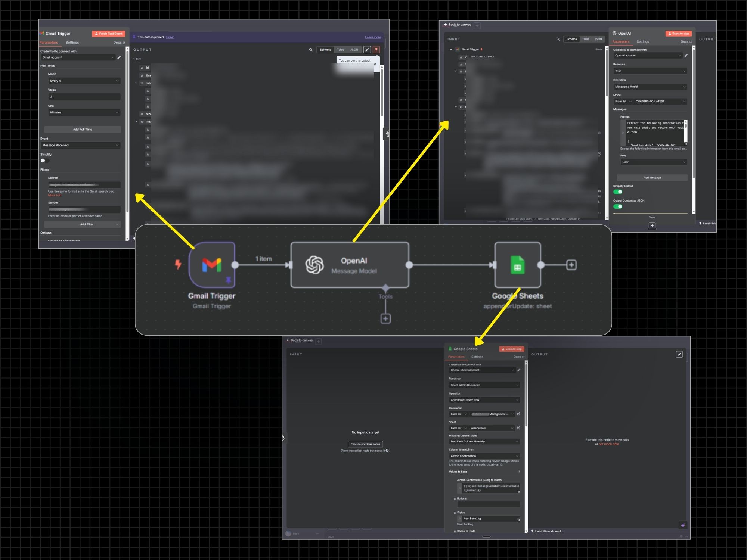Screen dimensions: 747x560
Task: Click plus icon after Google Sheets node
Action: 571,265
